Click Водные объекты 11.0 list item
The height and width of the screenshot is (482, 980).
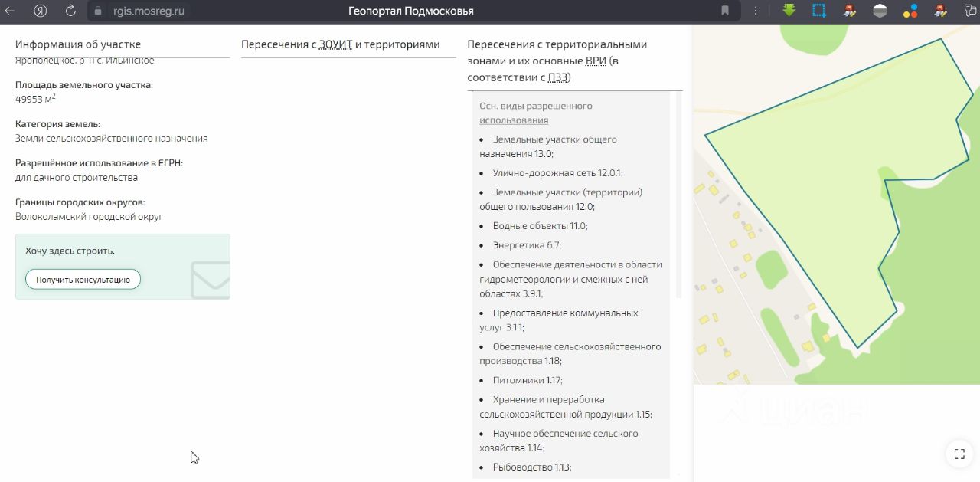540,226
